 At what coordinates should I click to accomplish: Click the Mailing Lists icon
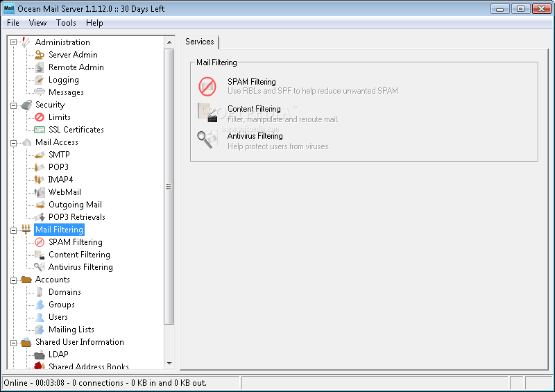40,330
